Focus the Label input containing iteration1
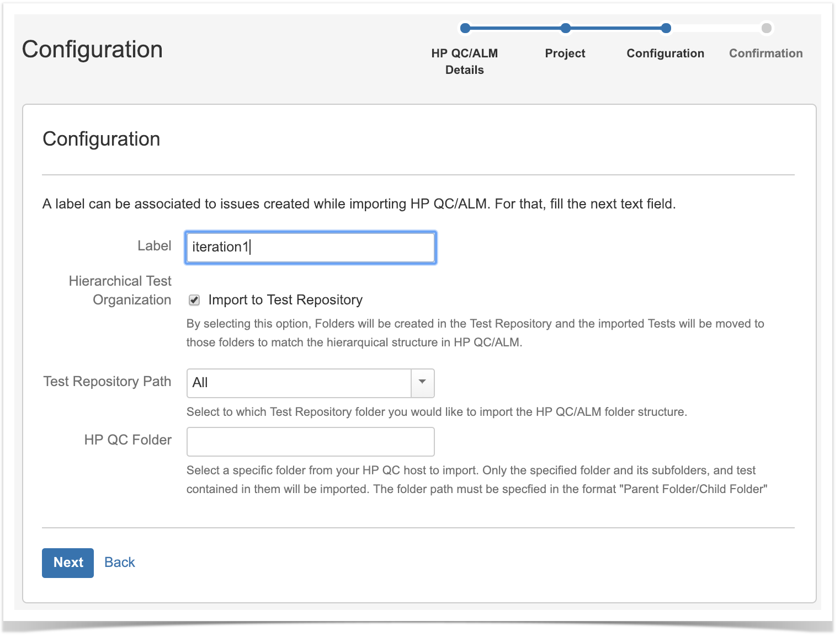Screen dimensions: 840x637 tap(311, 247)
